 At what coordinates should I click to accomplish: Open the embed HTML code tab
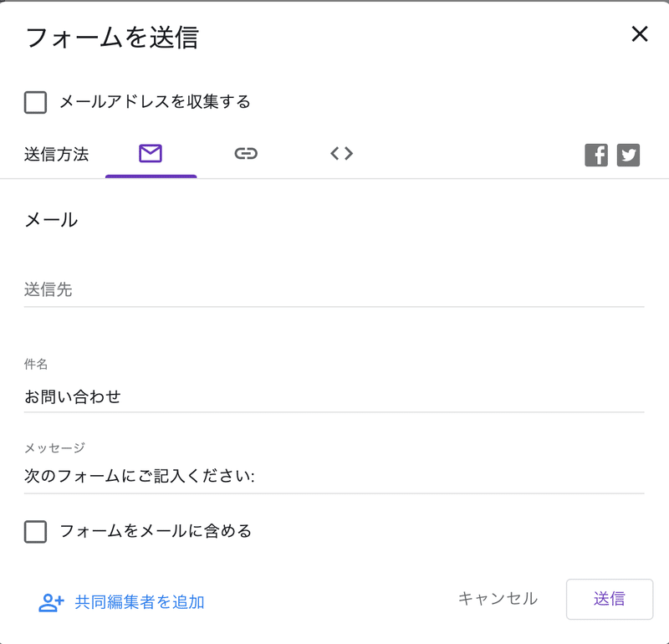[x=342, y=154]
